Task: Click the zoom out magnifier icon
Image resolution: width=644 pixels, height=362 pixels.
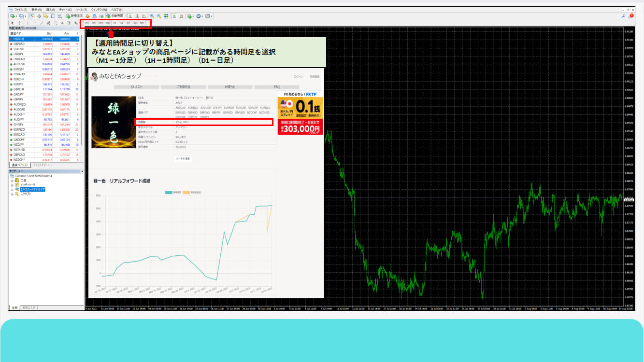Action: click(159, 16)
